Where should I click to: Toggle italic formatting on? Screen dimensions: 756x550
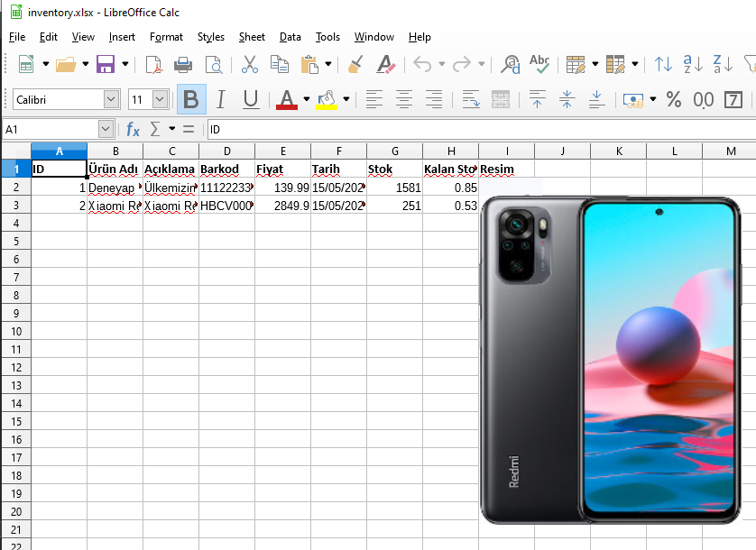[x=219, y=101]
